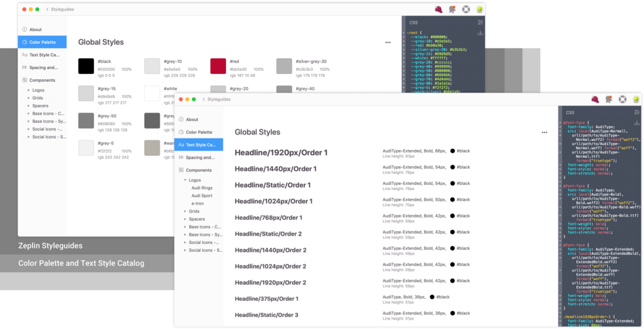Screen dimensions: 644x329
Task: Open CSS settings sliders in front window
Action: point(637,112)
